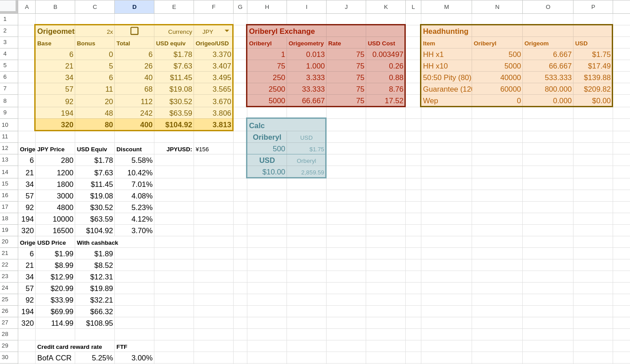Viewport: 630px width, 364px height.
Task: Select the ¥156 JPYUSD rate cell
Action: click(x=214, y=149)
